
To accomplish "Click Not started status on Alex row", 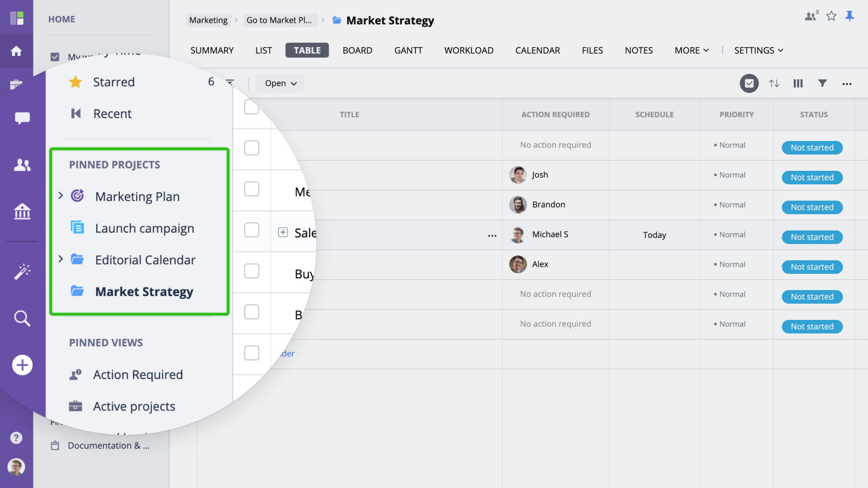I will (812, 267).
